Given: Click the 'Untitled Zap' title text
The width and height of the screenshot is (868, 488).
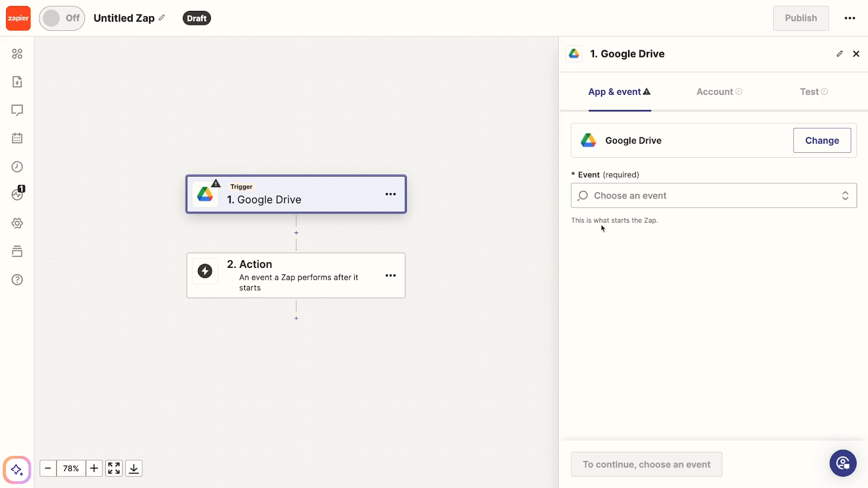Looking at the screenshot, I should tap(124, 18).
